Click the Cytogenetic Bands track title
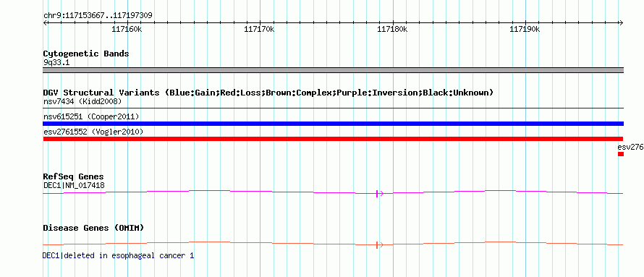The image size is (644, 277). [86, 54]
